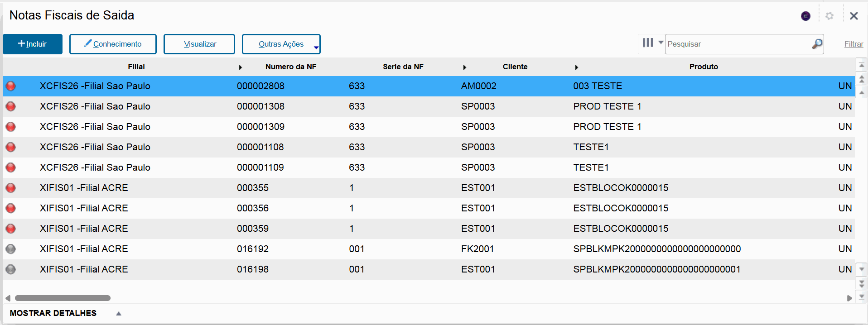The image size is (868, 325).
Task: Page up with the double up arrow
Action: (x=862, y=79)
